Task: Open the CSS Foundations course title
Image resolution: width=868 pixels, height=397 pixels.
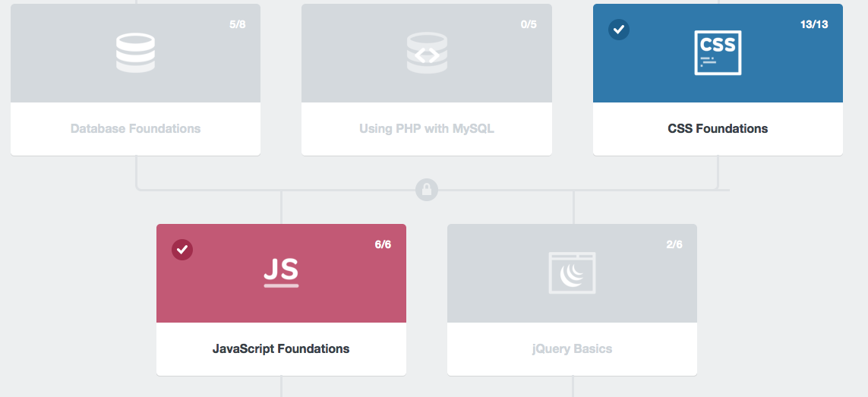Action: point(718,129)
